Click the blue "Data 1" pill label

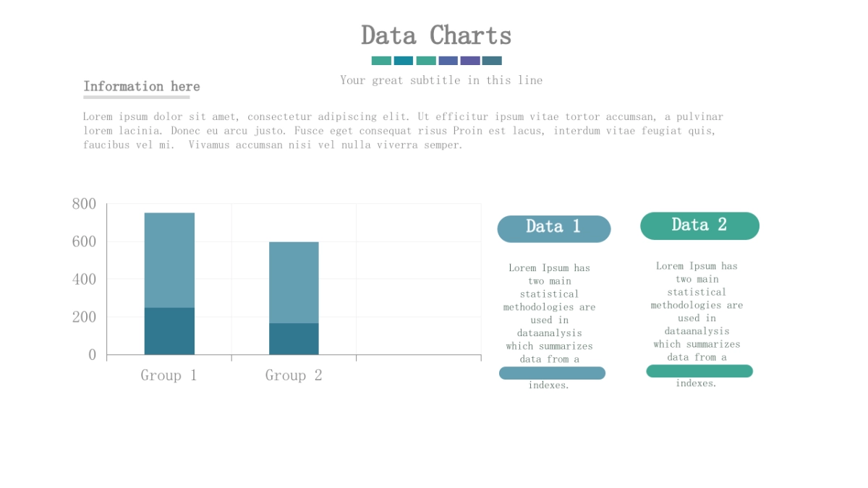pos(553,228)
